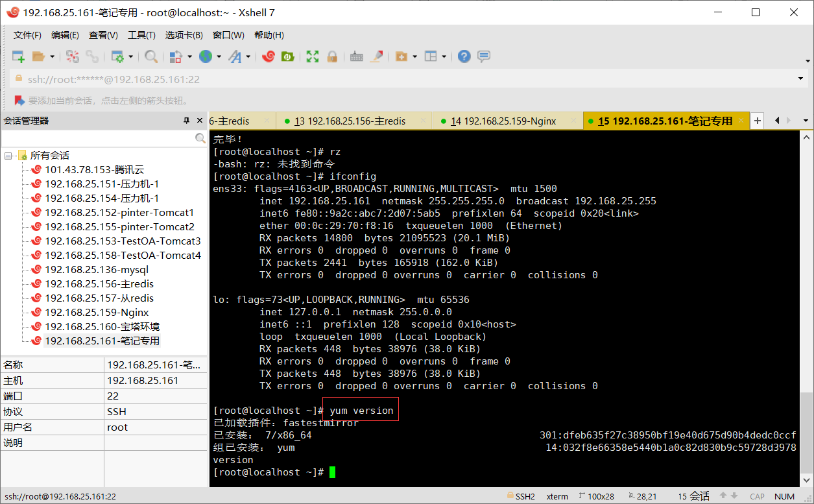Expand the new folder icon dropdown arrow

tap(414, 57)
